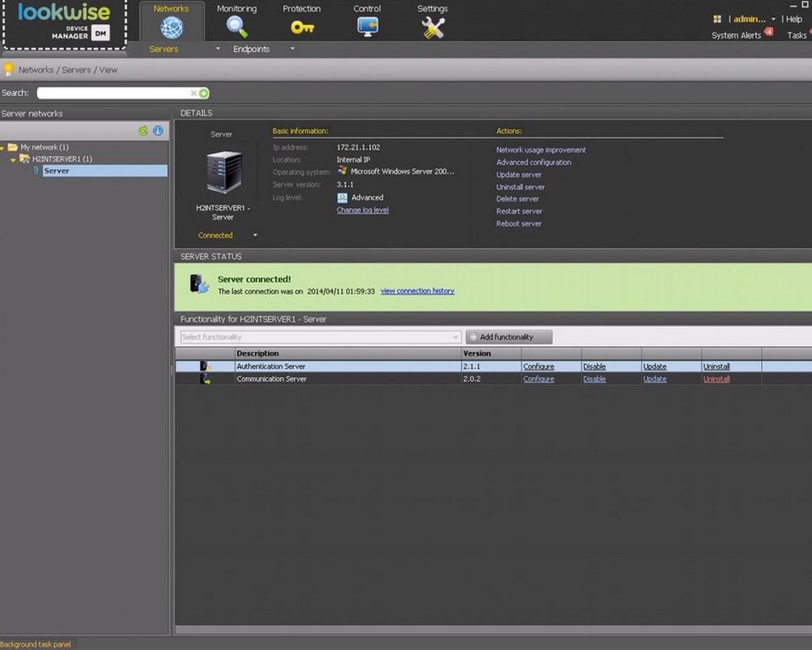The image size is (812, 650).
Task: Open the Monitoring magnifier icon
Action: (236, 27)
